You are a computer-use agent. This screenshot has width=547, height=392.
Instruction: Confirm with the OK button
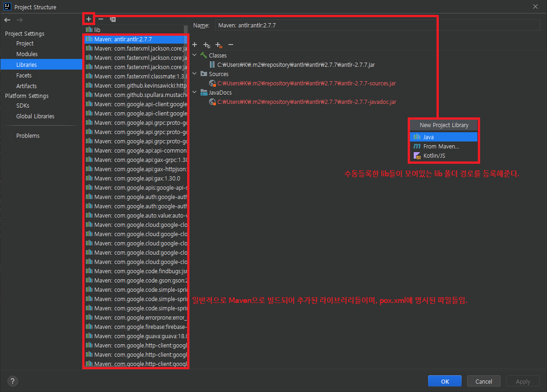click(445, 381)
